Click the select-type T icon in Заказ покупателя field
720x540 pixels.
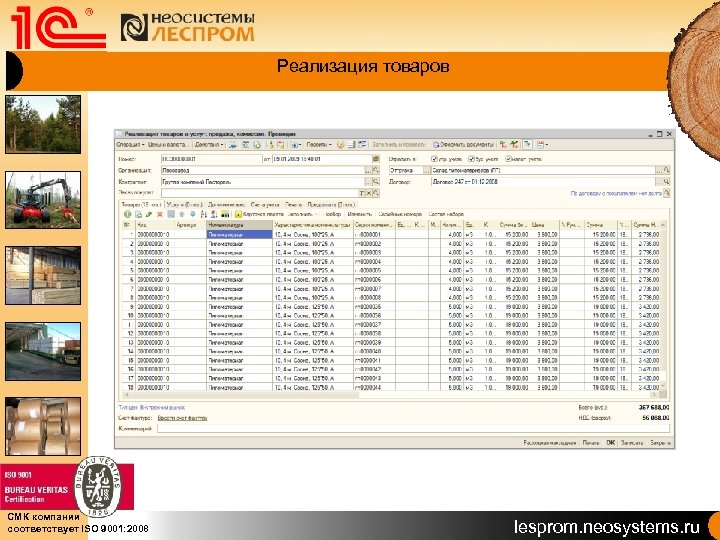pyautogui.click(x=362, y=193)
